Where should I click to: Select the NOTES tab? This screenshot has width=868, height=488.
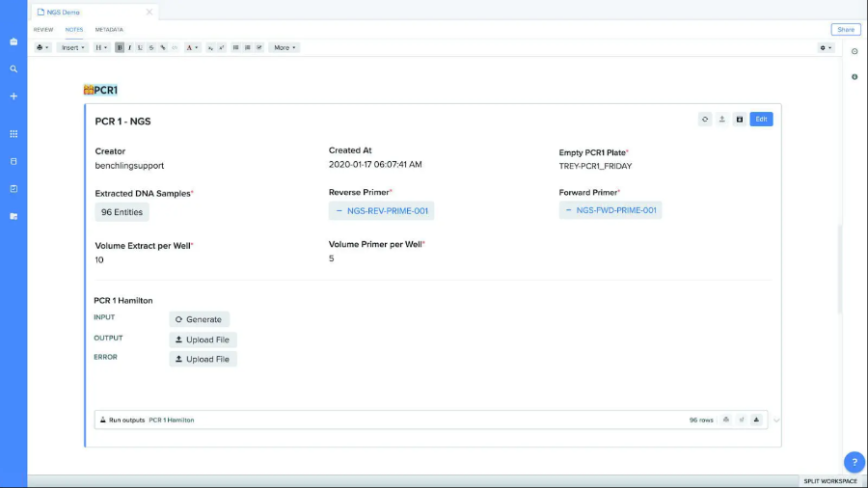click(x=73, y=30)
